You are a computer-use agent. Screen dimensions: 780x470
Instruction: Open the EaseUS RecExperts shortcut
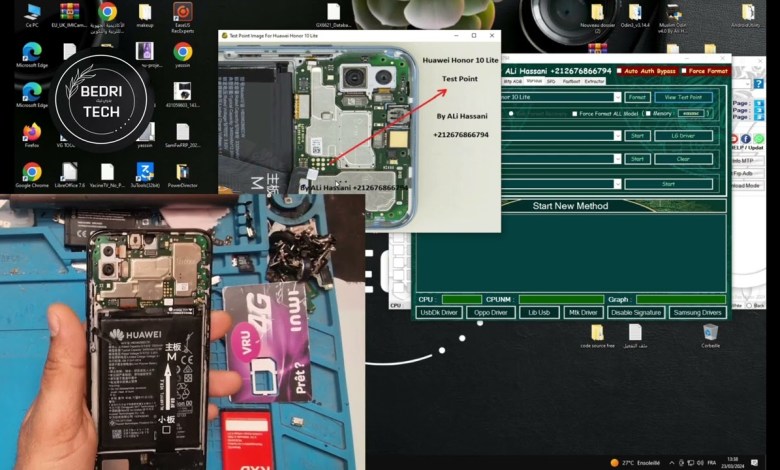[182, 13]
